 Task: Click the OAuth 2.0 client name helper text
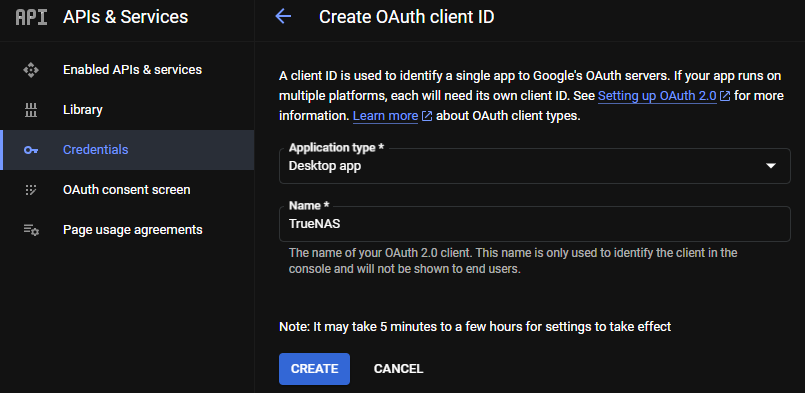[x=513, y=260]
